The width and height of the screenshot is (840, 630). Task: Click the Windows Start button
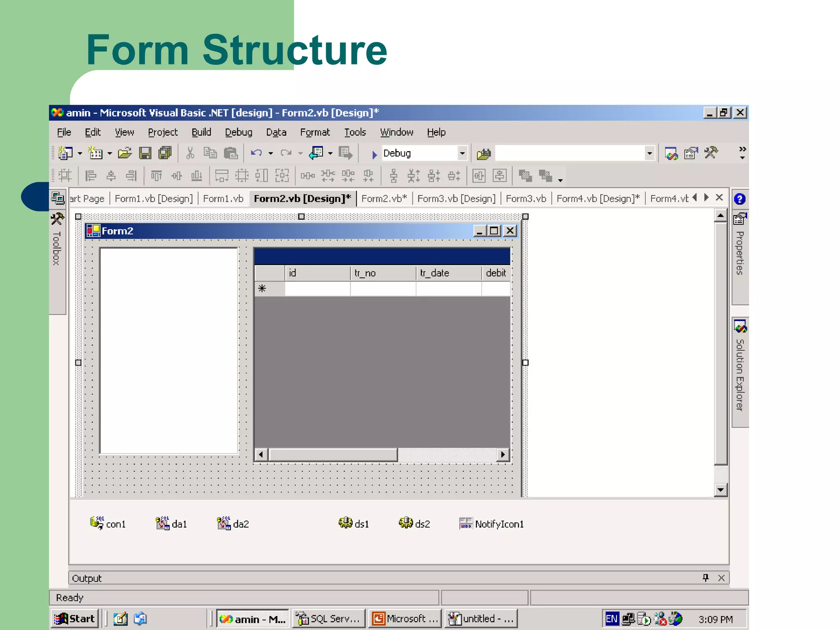coord(75,619)
